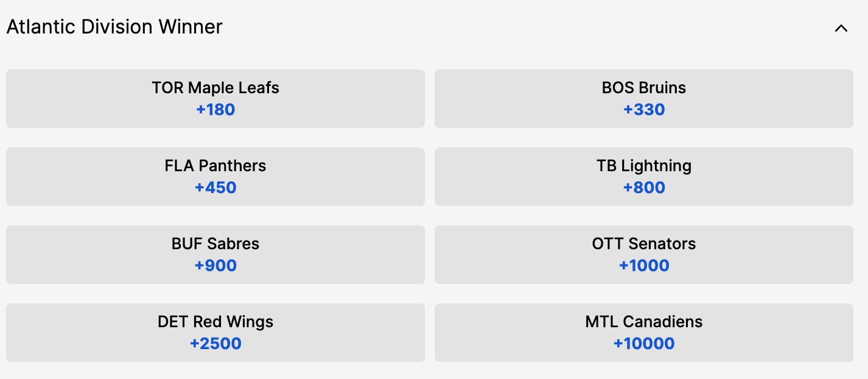868x379 pixels.
Task: Select the +800 odds
Action: pyautogui.click(x=644, y=188)
